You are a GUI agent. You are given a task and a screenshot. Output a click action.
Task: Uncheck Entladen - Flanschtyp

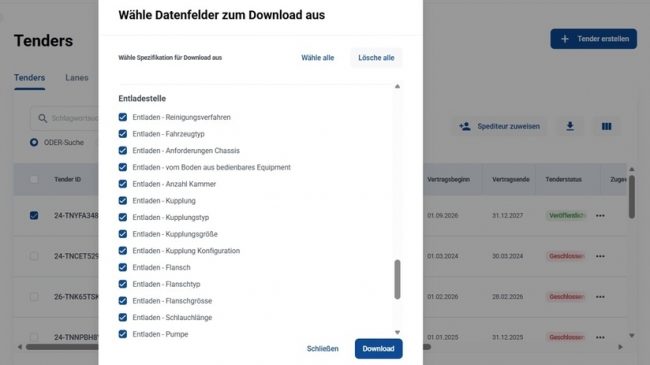[x=123, y=284]
